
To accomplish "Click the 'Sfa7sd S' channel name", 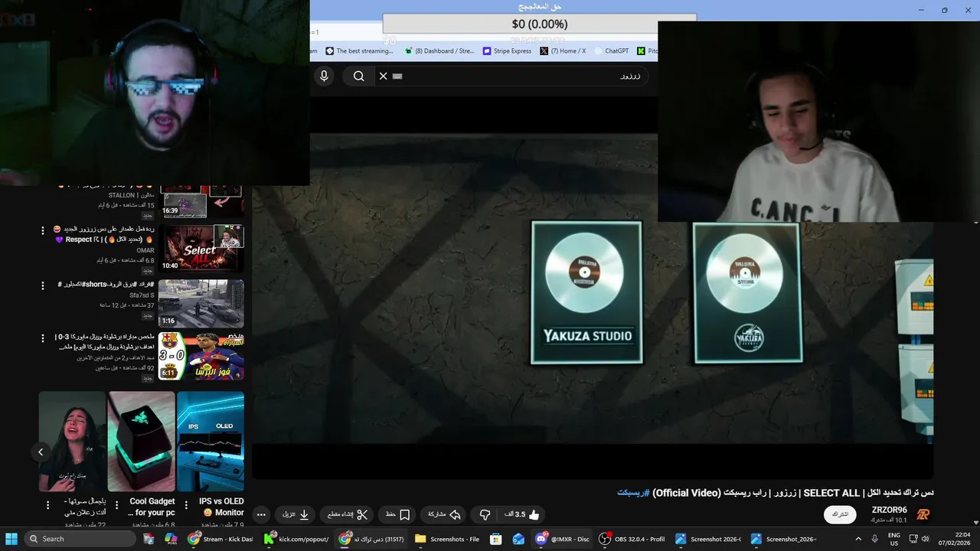I will pos(142,295).
